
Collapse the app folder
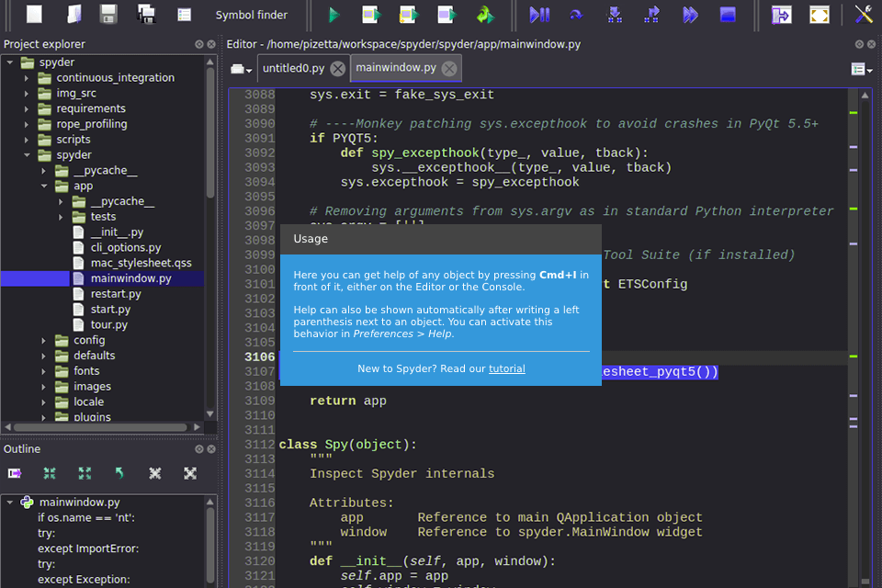coord(42,186)
